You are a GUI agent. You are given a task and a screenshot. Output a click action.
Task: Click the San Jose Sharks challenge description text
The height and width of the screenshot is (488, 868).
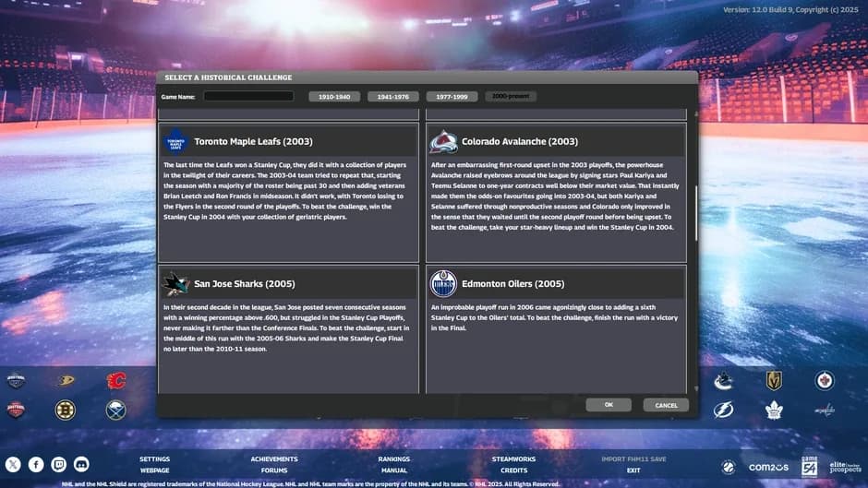tap(286, 328)
